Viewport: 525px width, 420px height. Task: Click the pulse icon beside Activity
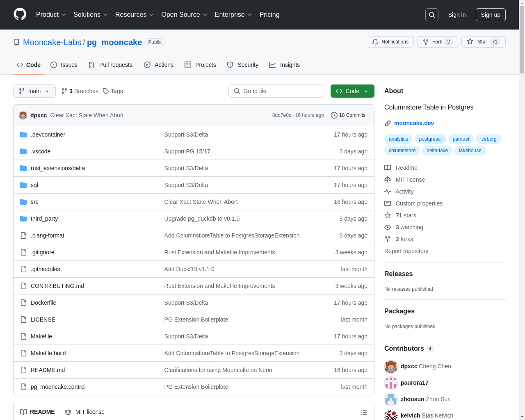pos(388,192)
